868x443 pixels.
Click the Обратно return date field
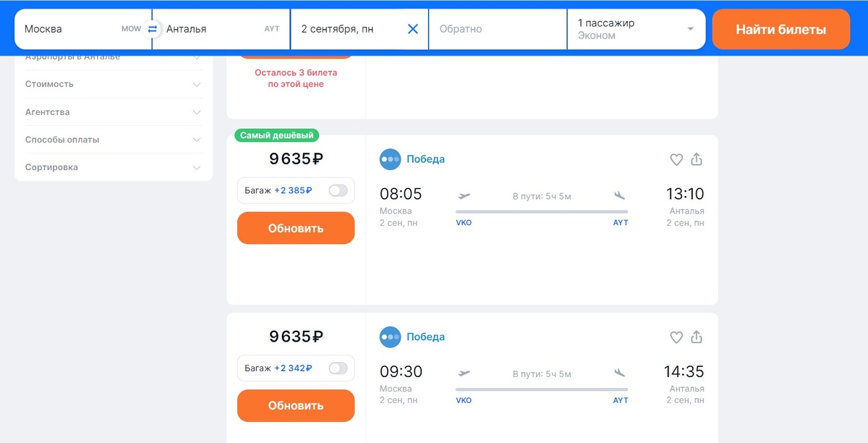point(498,29)
